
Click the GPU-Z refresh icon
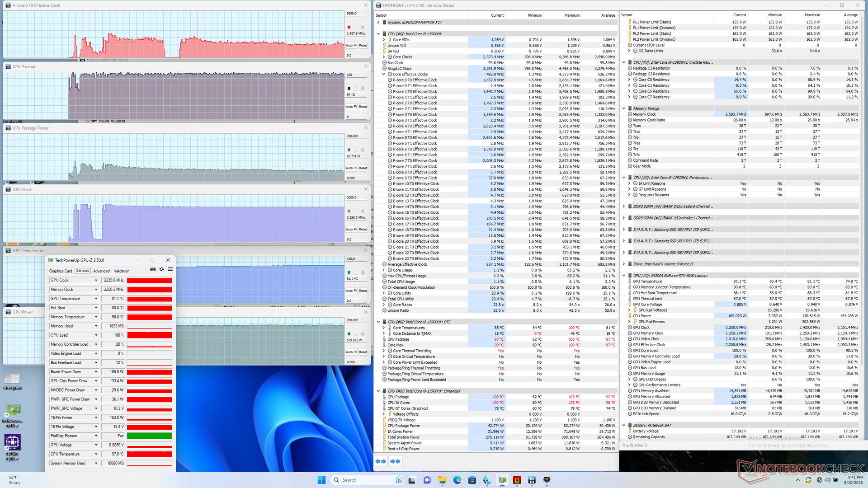pos(161,269)
